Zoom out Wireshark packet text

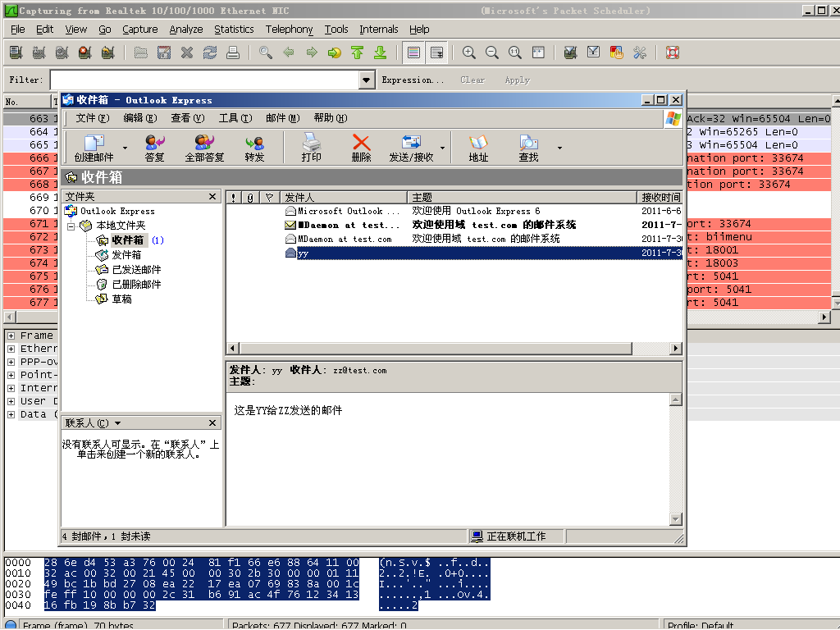[492, 52]
